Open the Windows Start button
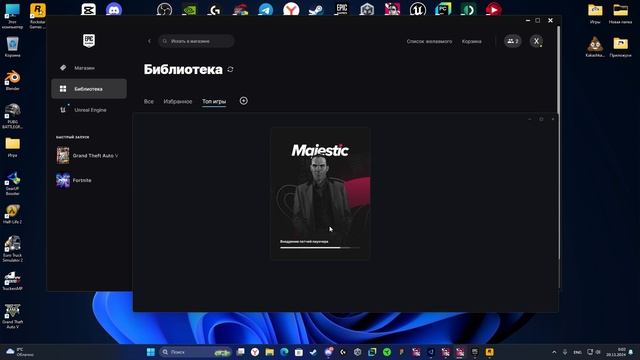The image size is (640, 360). [x=151, y=352]
